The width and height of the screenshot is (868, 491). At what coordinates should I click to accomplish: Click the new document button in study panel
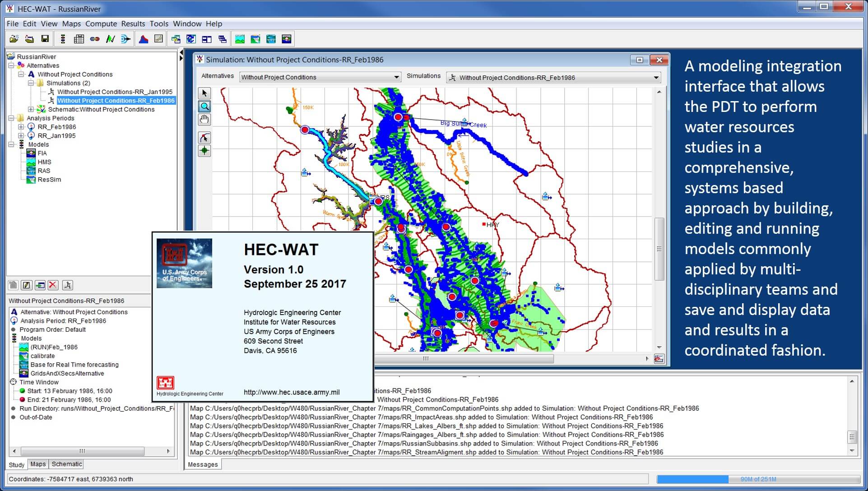click(x=13, y=285)
